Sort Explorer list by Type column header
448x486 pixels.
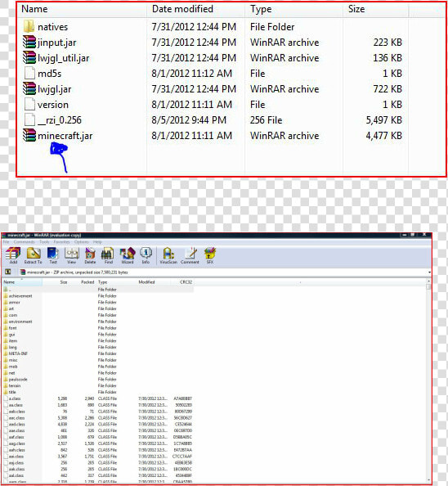click(293, 9)
